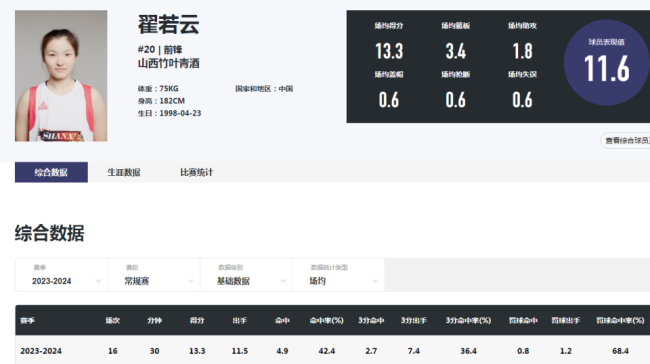Click the 罚球命中 column header
The height and width of the screenshot is (364, 650).
tap(523, 320)
